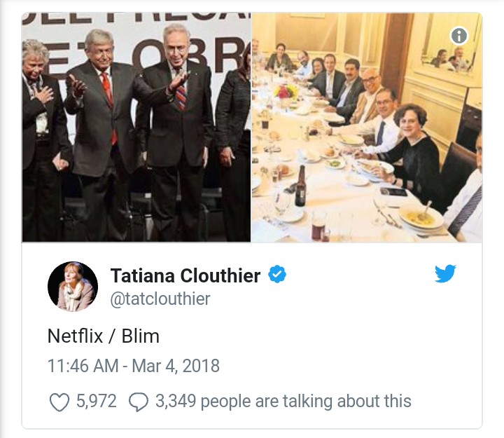
Task: Open Tatiana Clouthier's profile picture
Action: point(73,287)
